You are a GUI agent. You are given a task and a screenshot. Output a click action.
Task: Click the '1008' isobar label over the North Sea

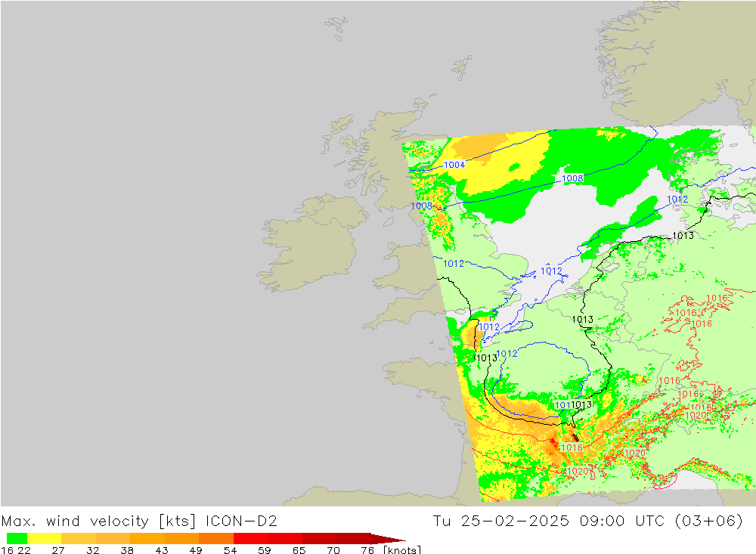point(573,178)
